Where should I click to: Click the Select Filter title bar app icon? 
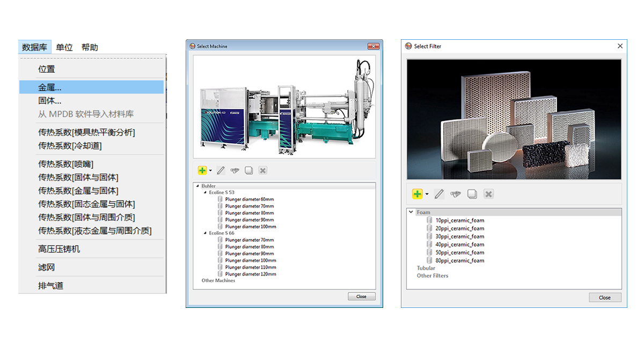[x=408, y=46]
